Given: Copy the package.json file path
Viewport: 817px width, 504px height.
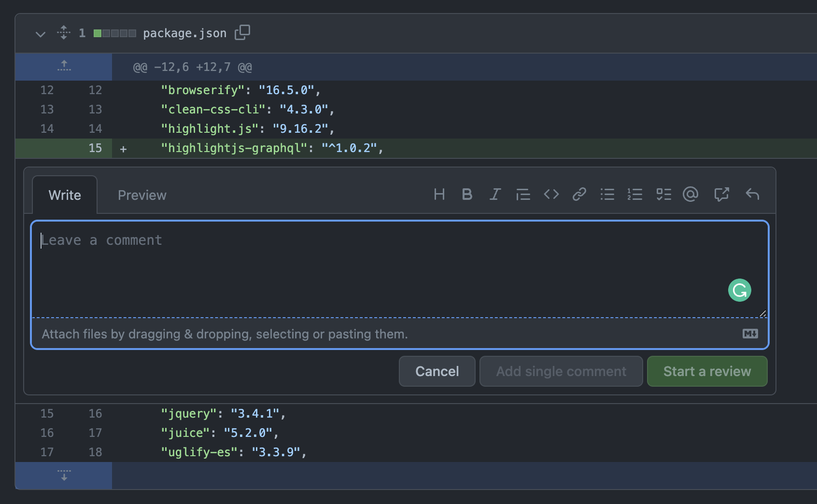Looking at the screenshot, I should click(x=242, y=32).
